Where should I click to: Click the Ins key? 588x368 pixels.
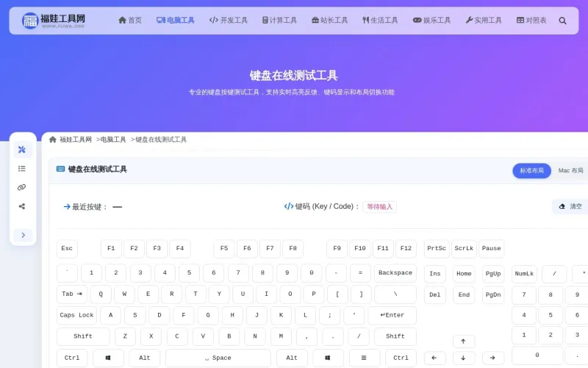pos(435,274)
